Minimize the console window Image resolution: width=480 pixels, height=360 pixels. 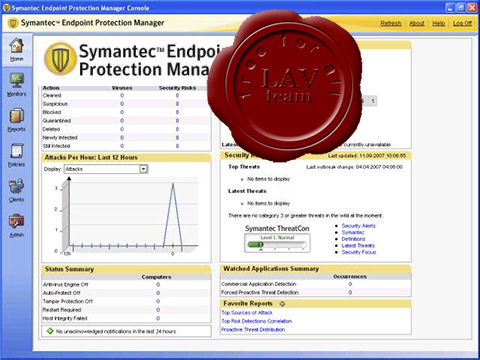[450, 7]
